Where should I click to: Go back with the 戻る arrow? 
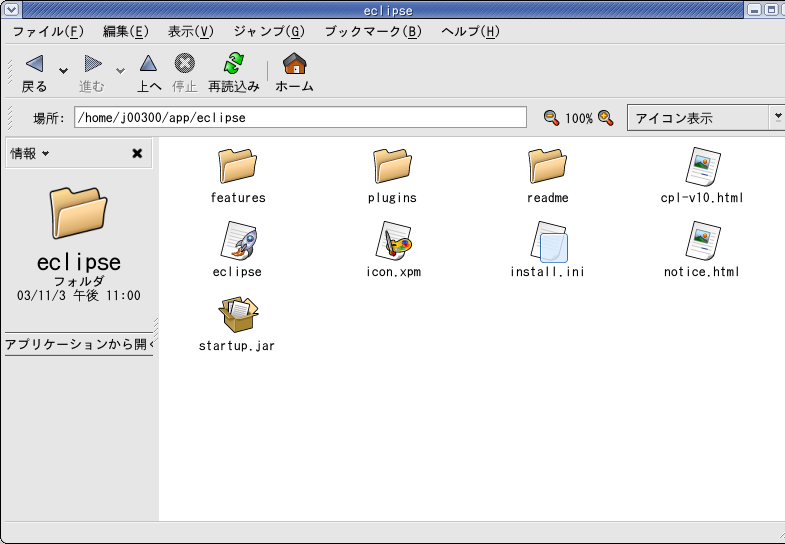point(34,64)
